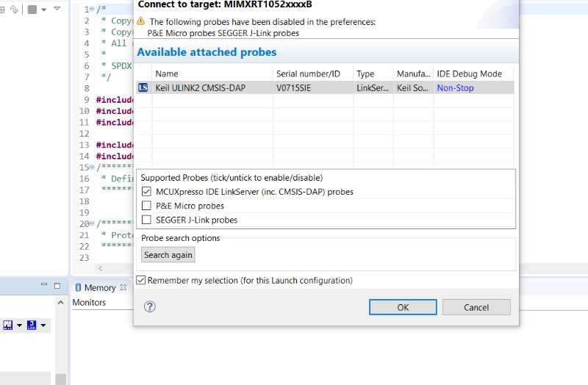Maximize the lower-left panel view
This screenshot has width=588, height=385.
pyautogui.click(x=57, y=286)
